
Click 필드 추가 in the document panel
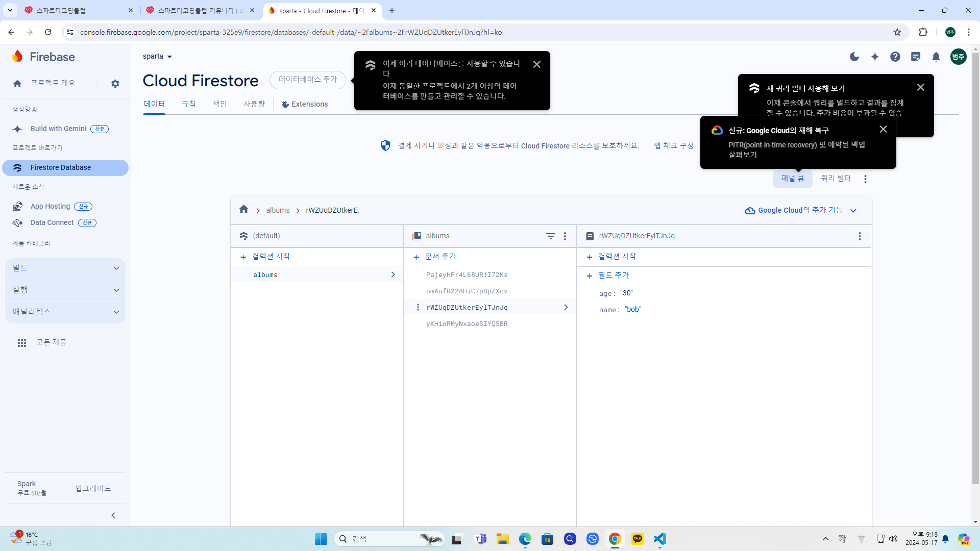click(x=608, y=275)
